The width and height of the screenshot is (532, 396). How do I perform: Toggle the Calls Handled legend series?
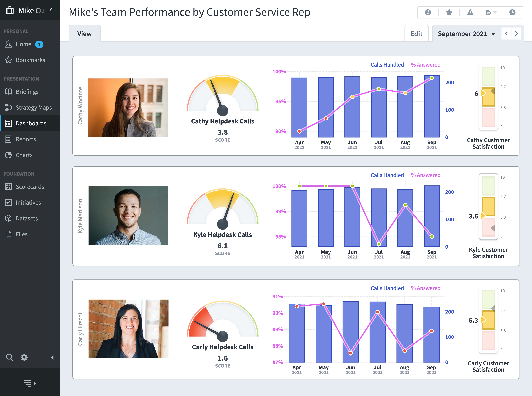pos(387,65)
